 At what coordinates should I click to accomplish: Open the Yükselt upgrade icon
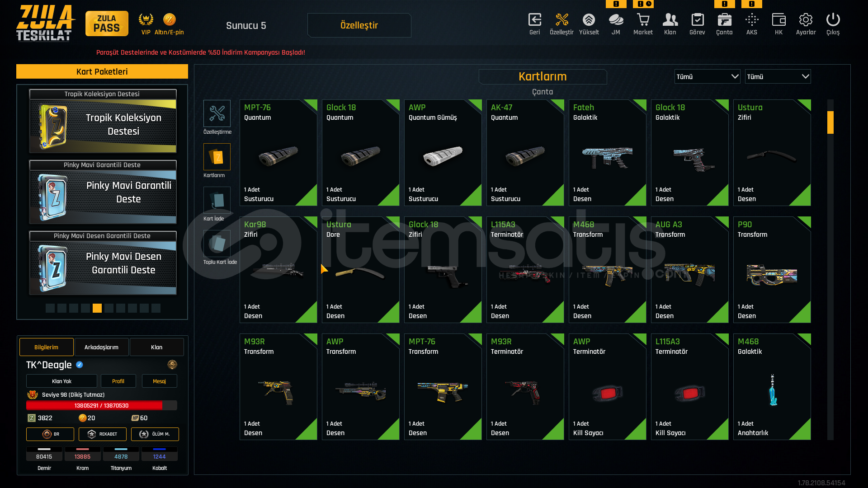(x=589, y=20)
